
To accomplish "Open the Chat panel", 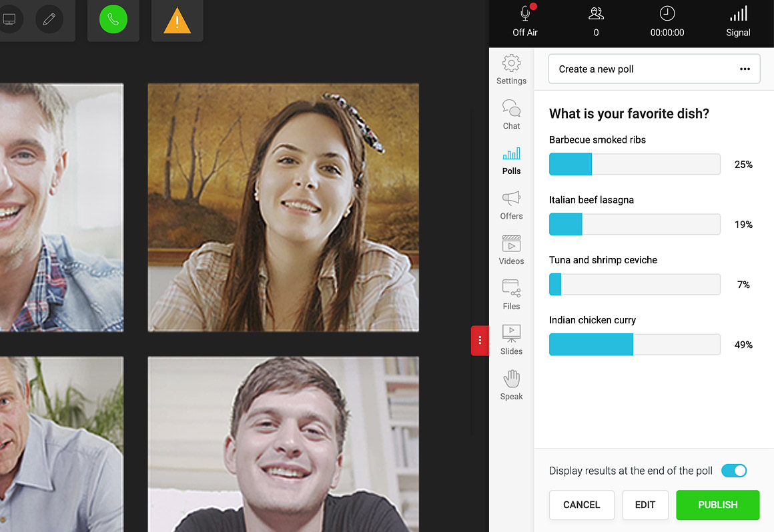I will [x=511, y=114].
